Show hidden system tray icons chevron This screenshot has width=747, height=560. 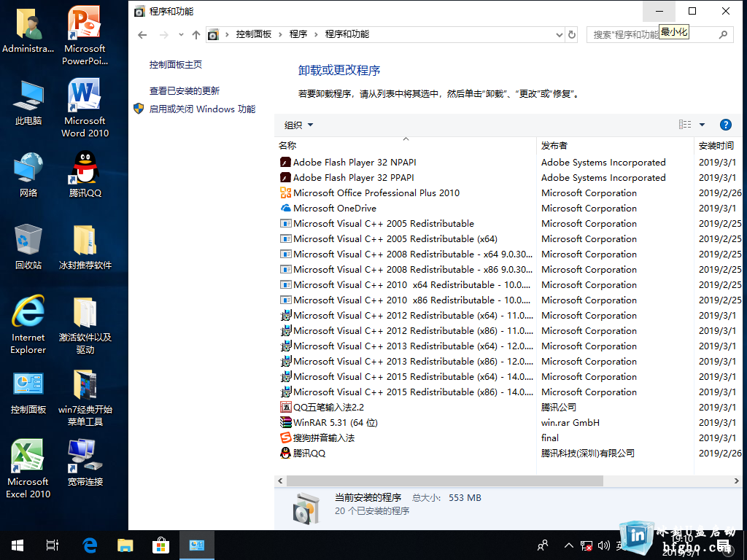pyautogui.click(x=569, y=545)
